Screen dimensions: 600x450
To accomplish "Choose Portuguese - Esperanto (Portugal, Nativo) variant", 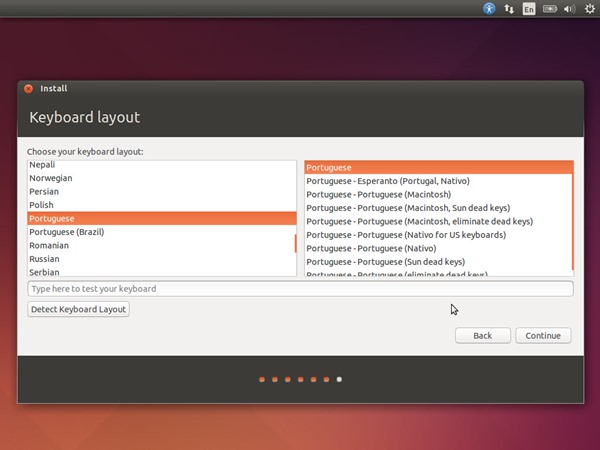I will coord(438,181).
